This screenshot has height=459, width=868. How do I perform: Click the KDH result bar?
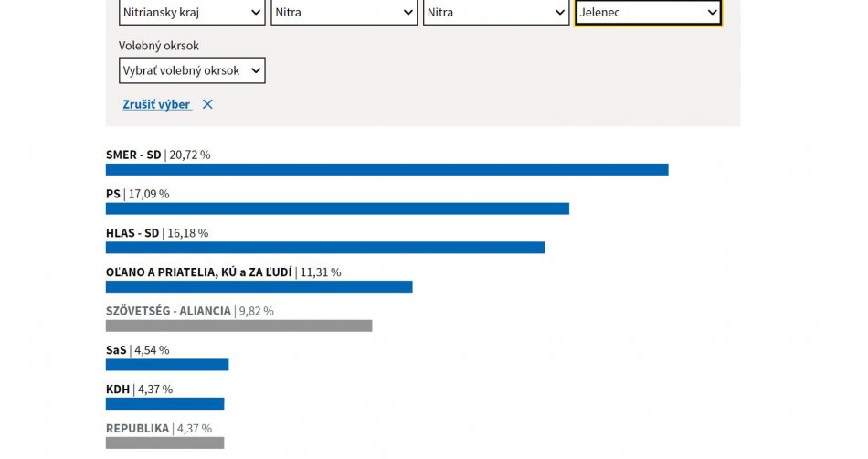pos(164,403)
